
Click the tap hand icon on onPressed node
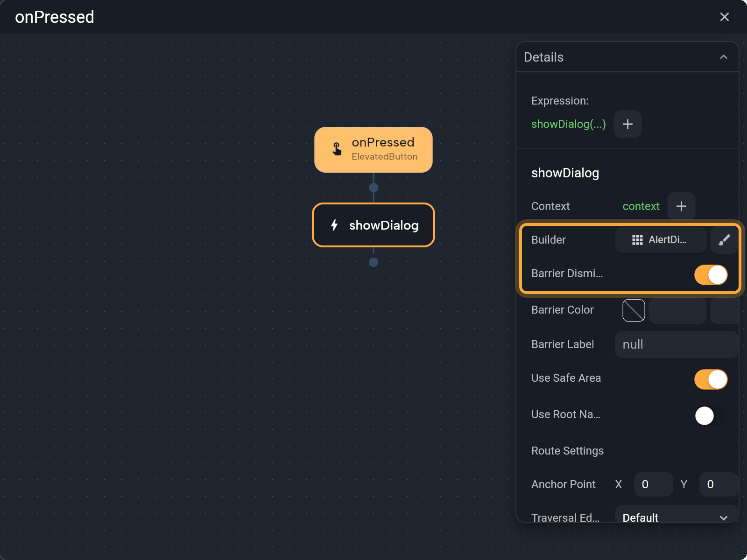(337, 149)
